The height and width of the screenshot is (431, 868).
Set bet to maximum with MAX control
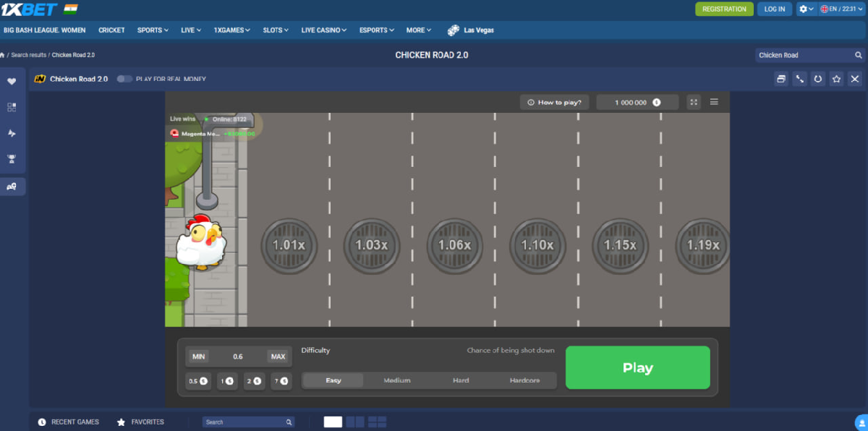(x=278, y=357)
